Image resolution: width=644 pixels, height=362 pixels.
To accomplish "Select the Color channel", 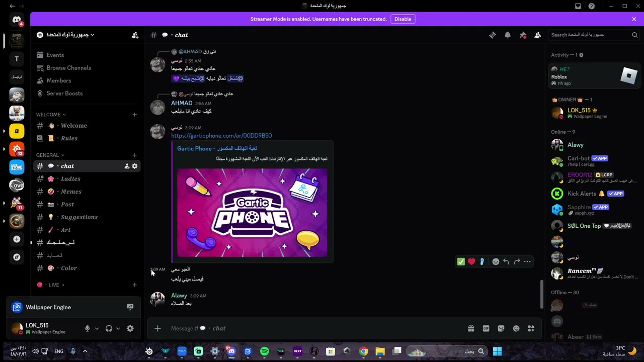I will point(87,268).
